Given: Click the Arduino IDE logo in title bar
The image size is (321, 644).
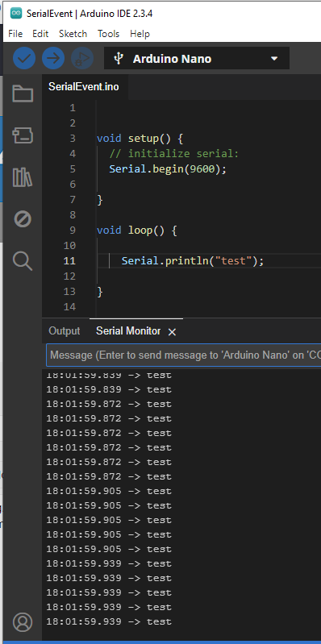Looking at the screenshot, I should [x=16, y=13].
